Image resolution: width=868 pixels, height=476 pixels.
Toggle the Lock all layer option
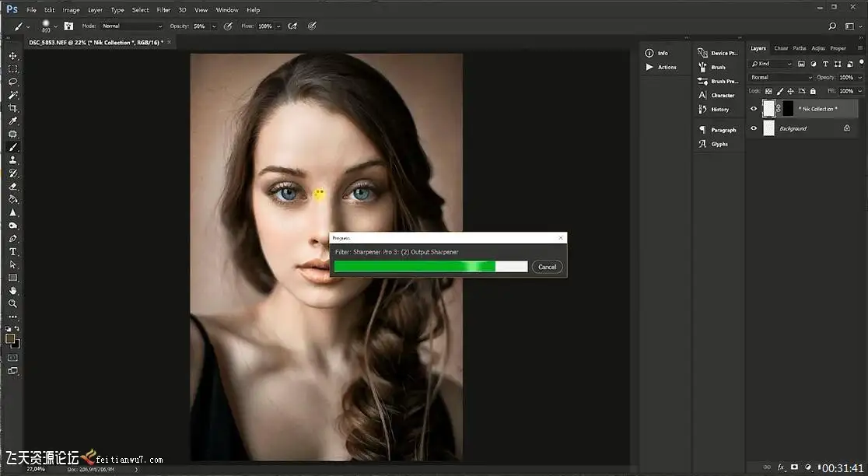[811, 91]
